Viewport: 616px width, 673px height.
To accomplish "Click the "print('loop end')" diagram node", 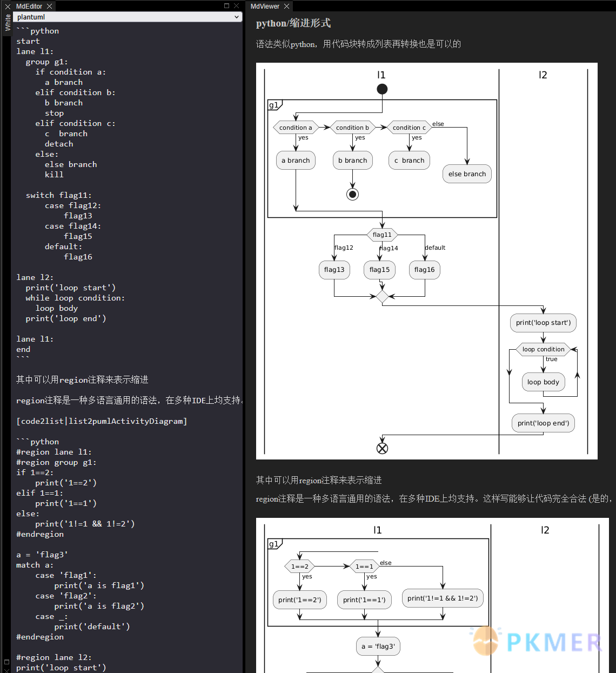I will click(543, 423).
